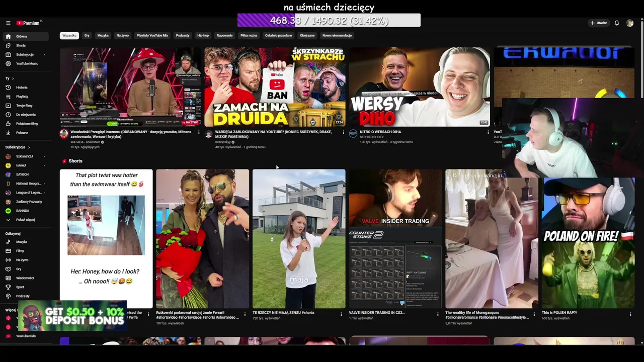644x362 pixels.
Task: Open Subskrypcje in the sidebar
Action: point(27,54)
